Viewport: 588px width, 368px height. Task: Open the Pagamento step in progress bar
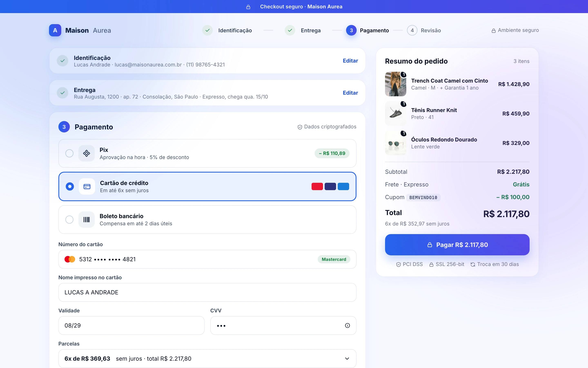pyautogui.click(x=367, y=30)
